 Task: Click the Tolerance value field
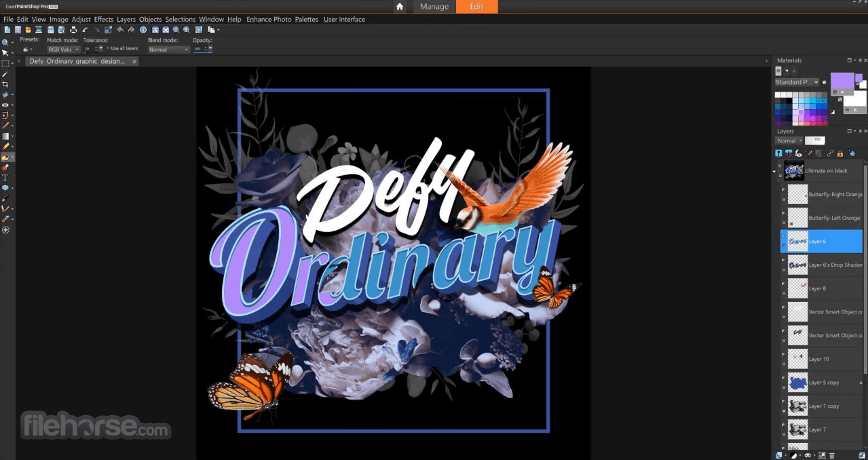[89, 49]
